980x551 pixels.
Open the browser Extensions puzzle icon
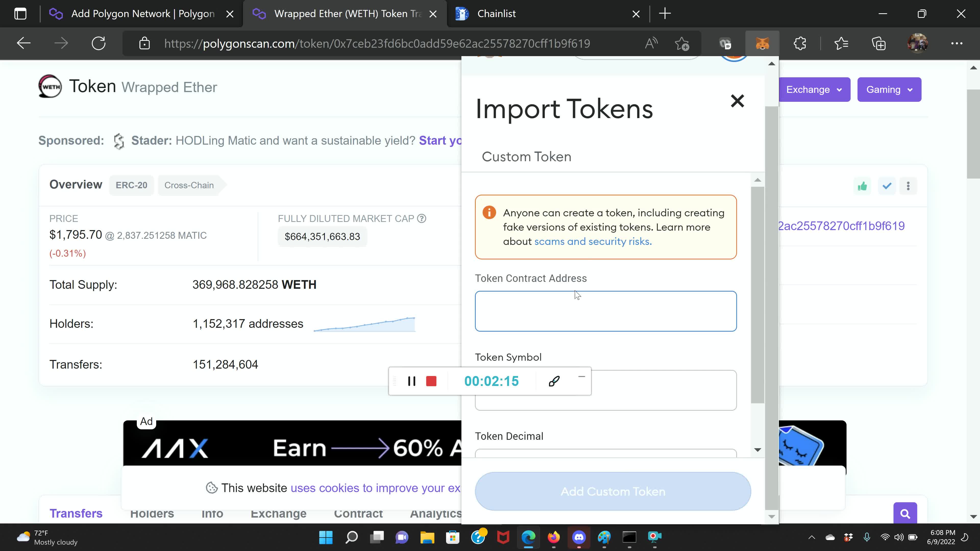point(800,43)
